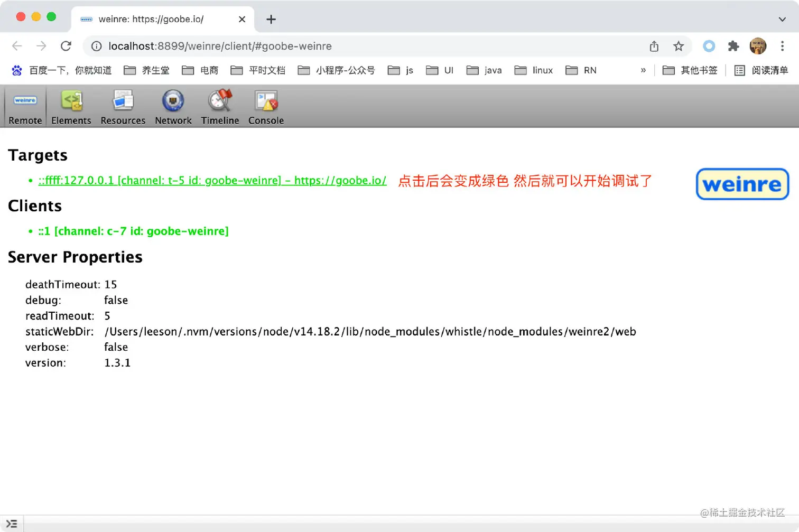This screenshot has width=799, height=532.
Task: Click the debug value false
Action: [116, 300]
